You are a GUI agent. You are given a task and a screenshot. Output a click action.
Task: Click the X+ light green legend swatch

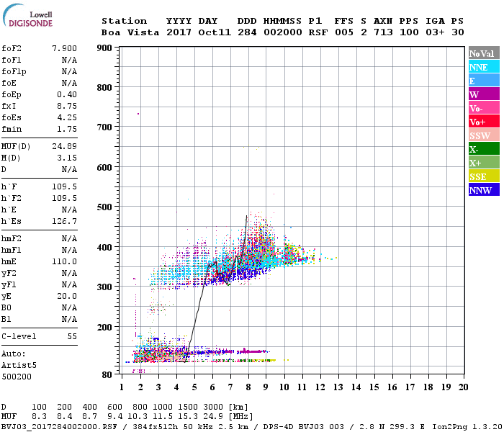tap(483, 163)
